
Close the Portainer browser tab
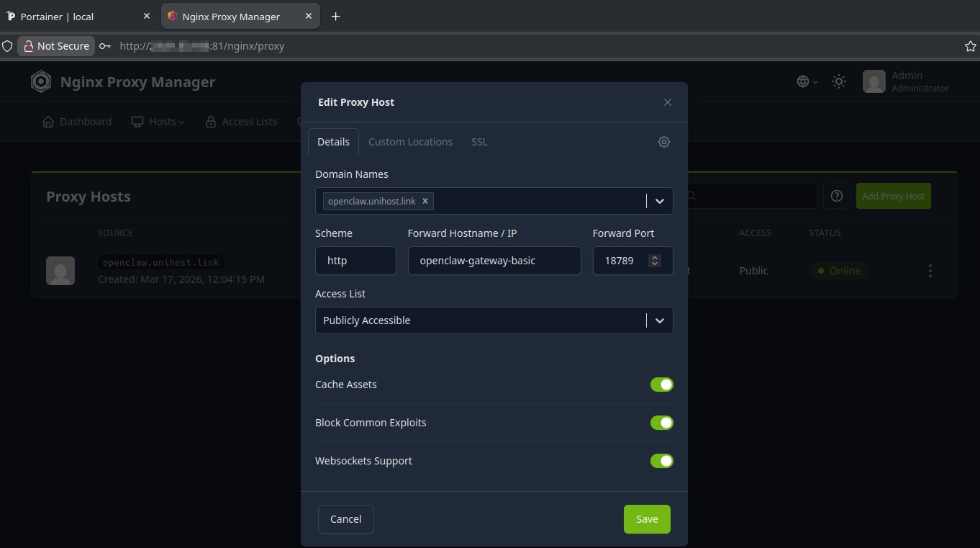point(147,16)
